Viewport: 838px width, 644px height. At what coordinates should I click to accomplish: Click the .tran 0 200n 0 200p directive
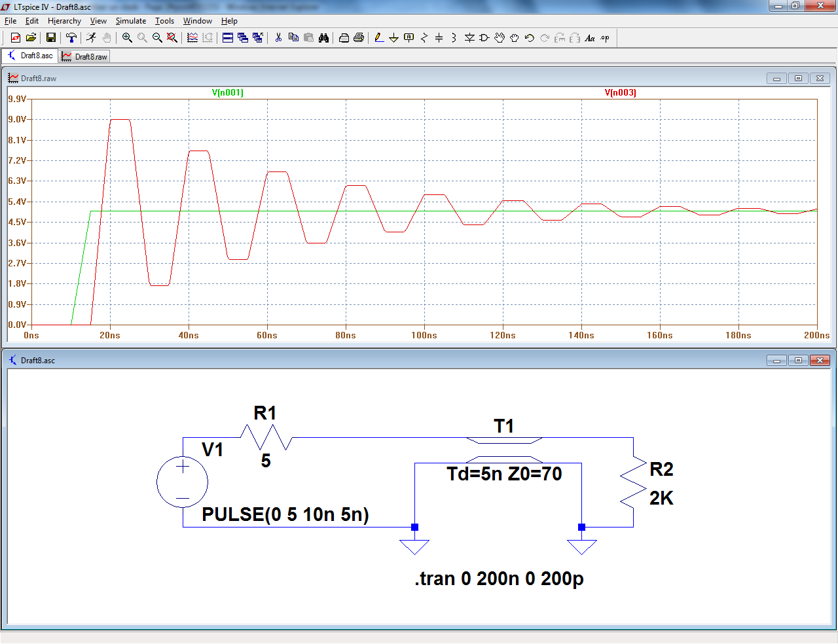(x=499, y=579)
